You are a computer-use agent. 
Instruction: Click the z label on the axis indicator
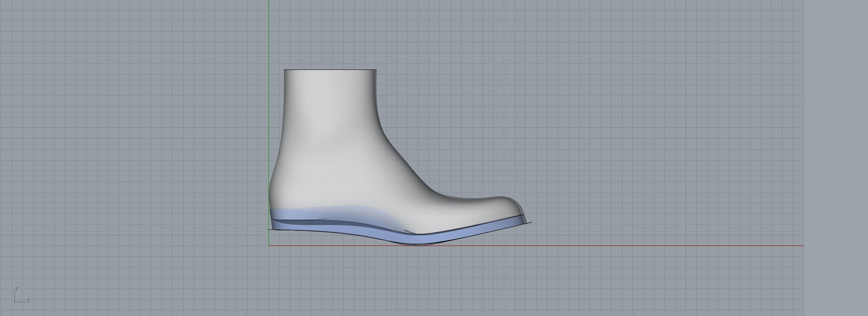[x=17, y=289]
